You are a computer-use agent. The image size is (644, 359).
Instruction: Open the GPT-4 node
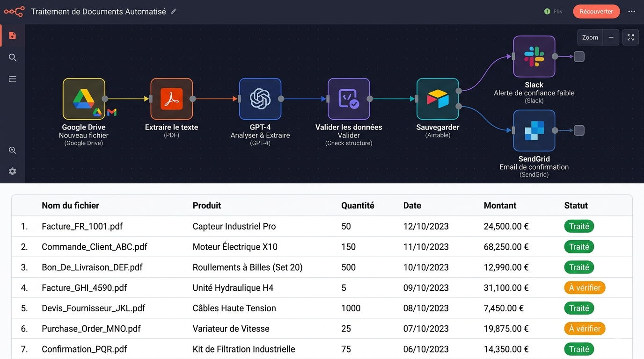click(260, 99)
